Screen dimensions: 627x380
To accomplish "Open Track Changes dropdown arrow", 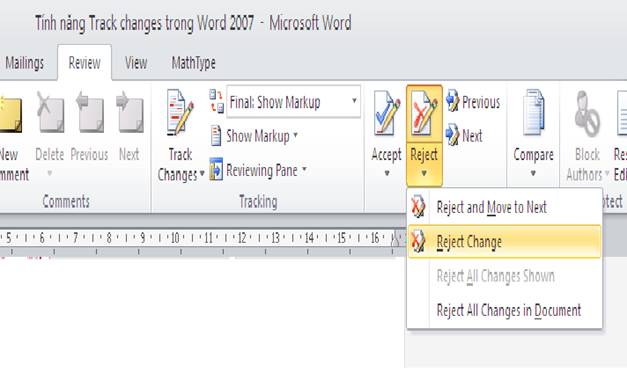I will (202, 174).
